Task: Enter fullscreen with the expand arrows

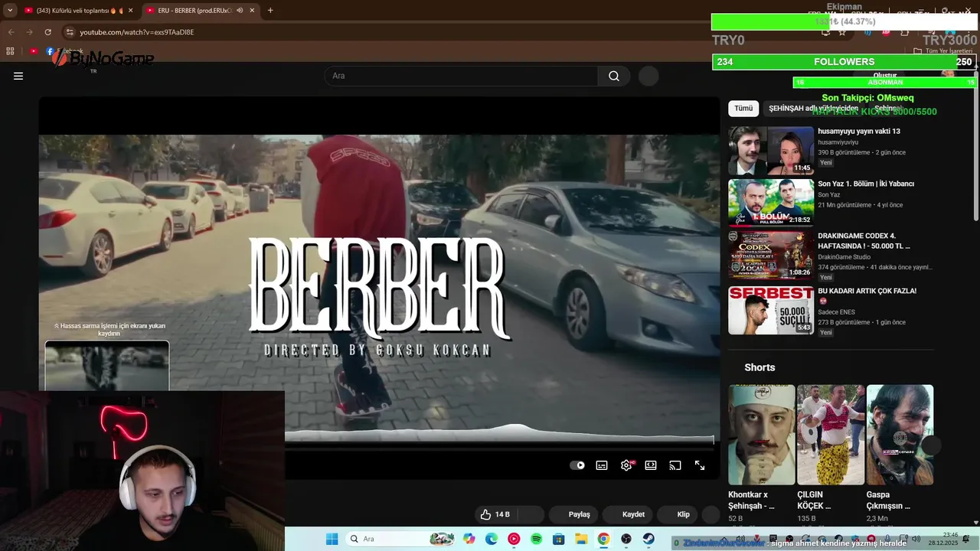Action: (700, 465)
